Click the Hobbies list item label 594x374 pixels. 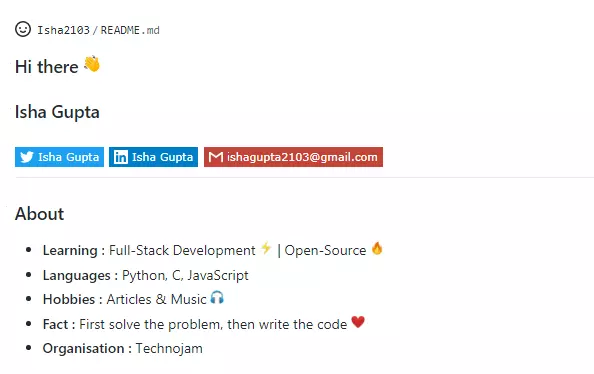(x=69, y=299)
